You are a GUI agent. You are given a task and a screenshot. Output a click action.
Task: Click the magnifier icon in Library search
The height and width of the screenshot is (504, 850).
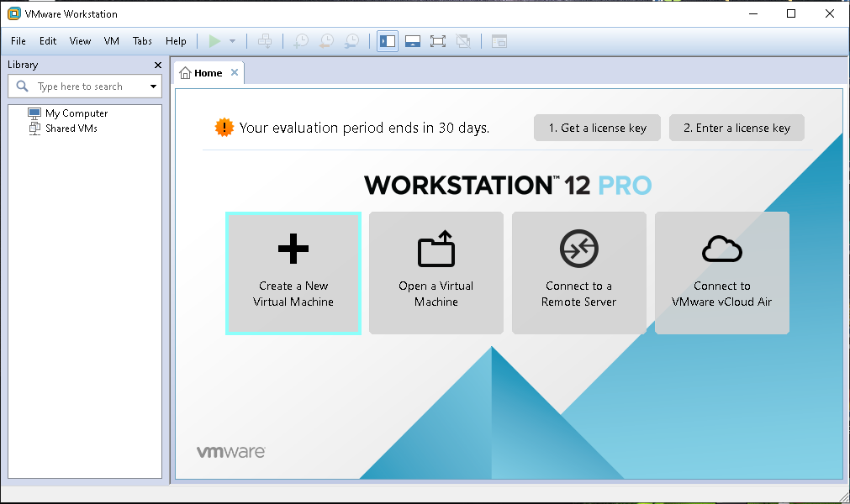click(22, 86)
